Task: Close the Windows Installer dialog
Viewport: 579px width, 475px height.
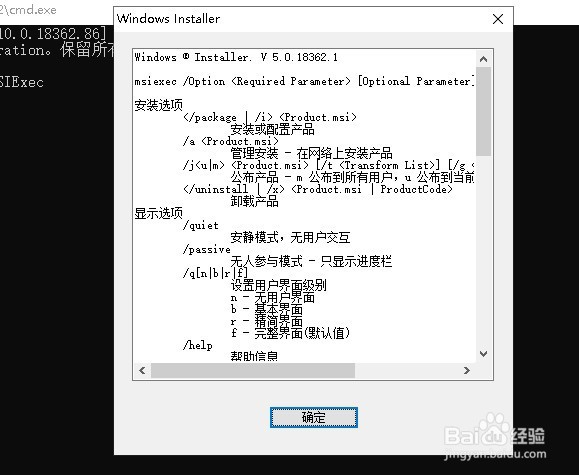Action: click(498, 19)
